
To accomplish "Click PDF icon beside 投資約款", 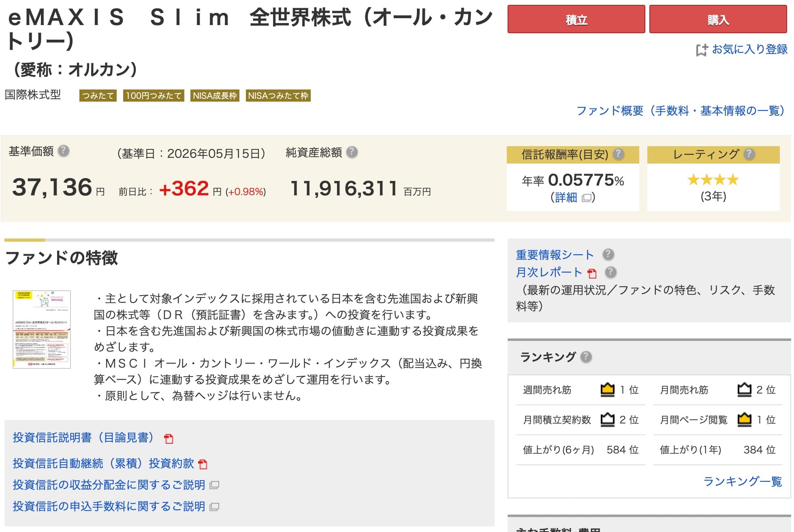I will click(x=203, y=464).
